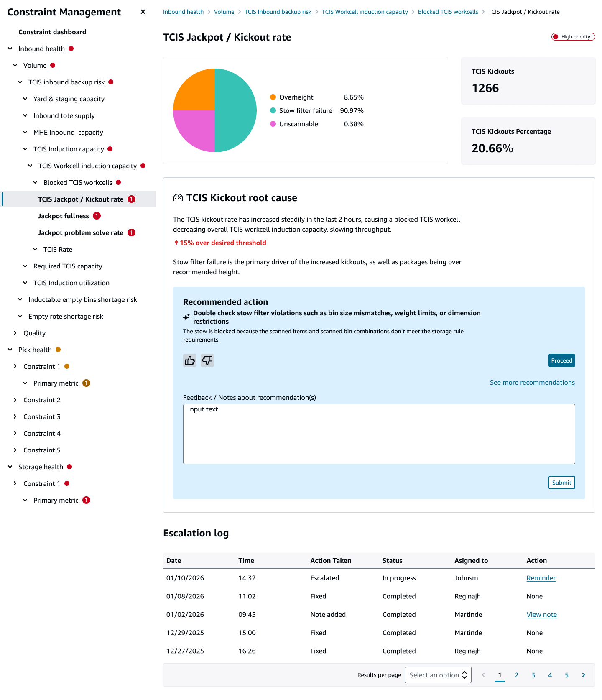The width and height of the screenshot is (602, 700).
Task: Click the feedback notes text area
Action: pos(379,434)
